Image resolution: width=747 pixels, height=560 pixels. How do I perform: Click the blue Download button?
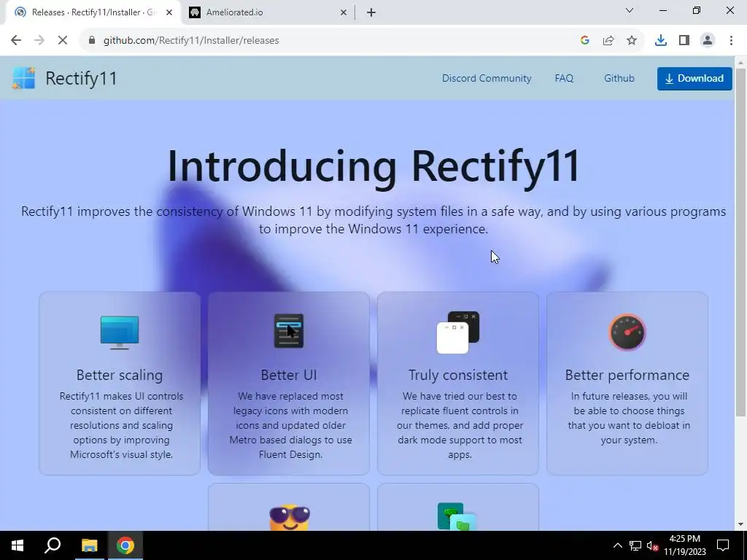(694, 79)
